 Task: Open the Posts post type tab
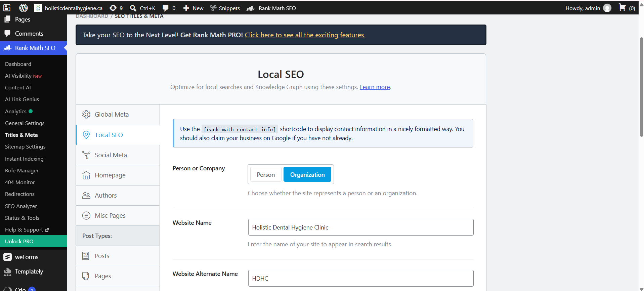click(118, 256)
